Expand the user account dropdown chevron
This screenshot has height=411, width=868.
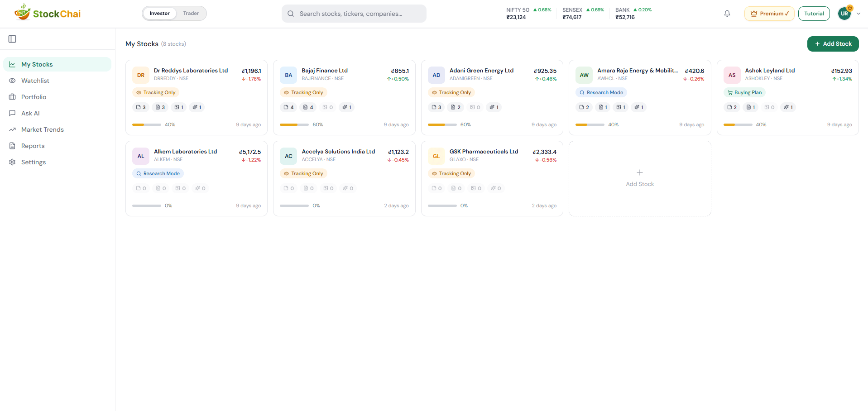click(858, 14)
